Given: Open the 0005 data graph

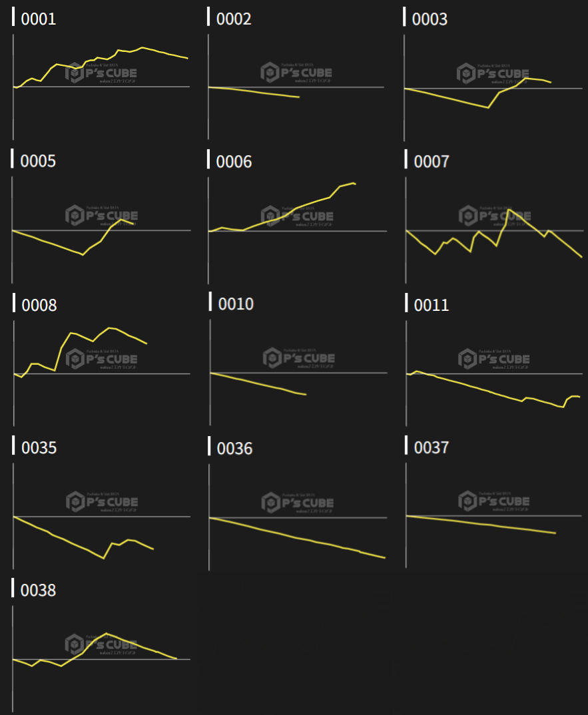Looking at the screenshot, I should [101, 230].
